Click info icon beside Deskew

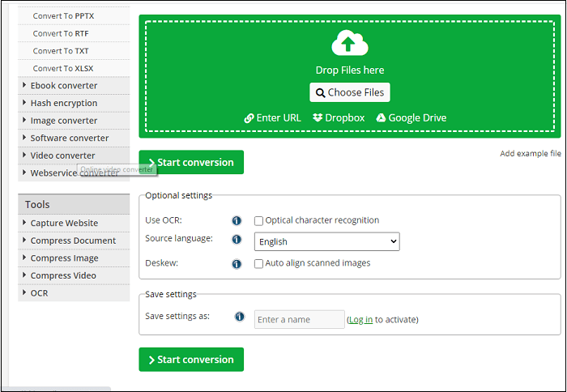[x=237, y=264]
